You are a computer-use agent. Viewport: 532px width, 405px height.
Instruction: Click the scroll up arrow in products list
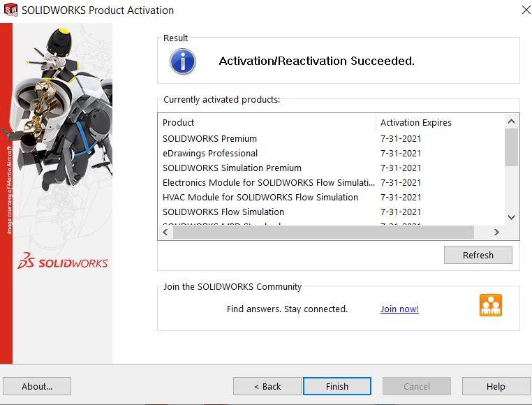point(511,121)
